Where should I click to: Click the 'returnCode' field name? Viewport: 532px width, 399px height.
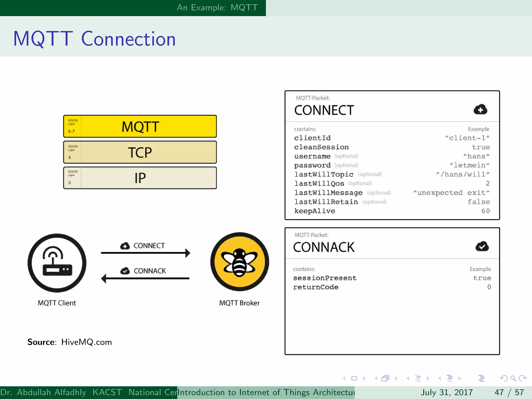click(x=316, y=287)
